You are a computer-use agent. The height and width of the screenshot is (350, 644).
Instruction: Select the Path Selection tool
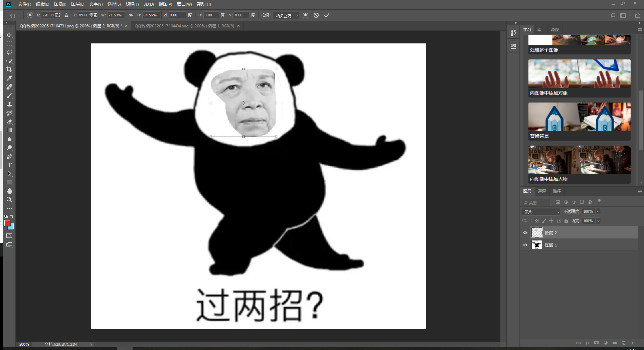(x=9, y=174)
